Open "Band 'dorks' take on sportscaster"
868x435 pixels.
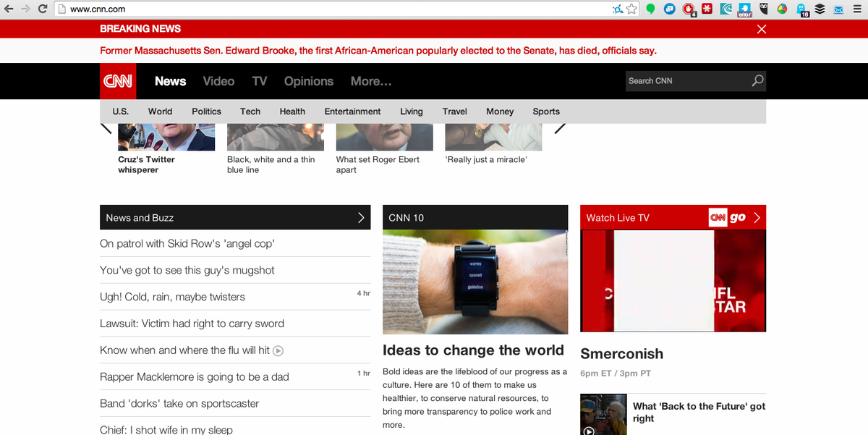click(179, 404)
